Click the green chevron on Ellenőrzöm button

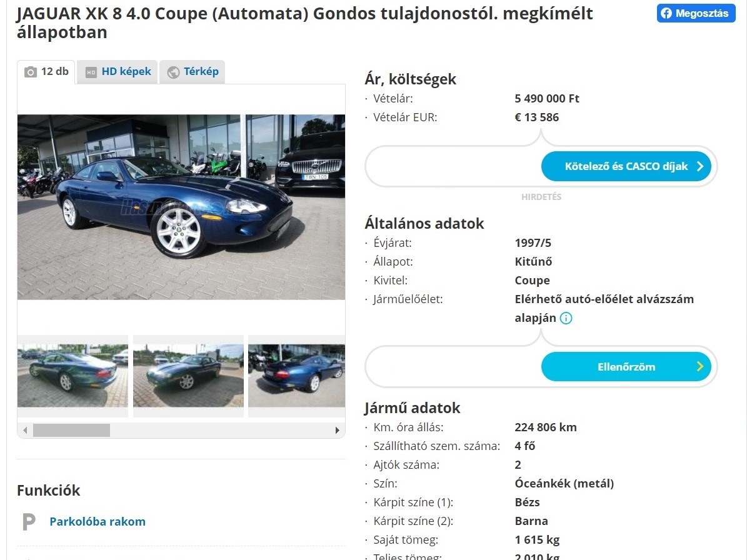pos(700,366)
